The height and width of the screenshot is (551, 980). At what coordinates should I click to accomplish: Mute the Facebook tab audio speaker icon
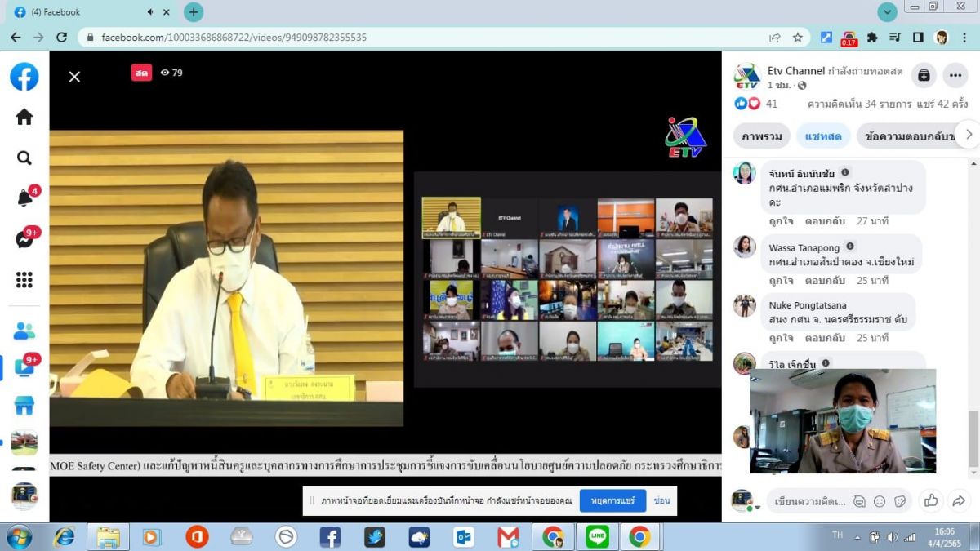pyautogui.click(x=151, y=12)
